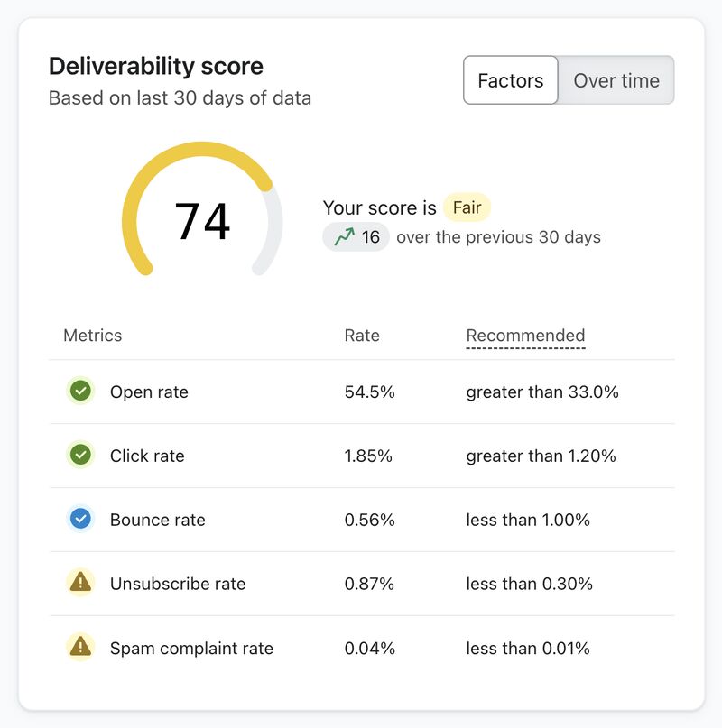Click the 0.56% bounce rate value
This screenshot has height=728, width=722.
tap(369, 520)
